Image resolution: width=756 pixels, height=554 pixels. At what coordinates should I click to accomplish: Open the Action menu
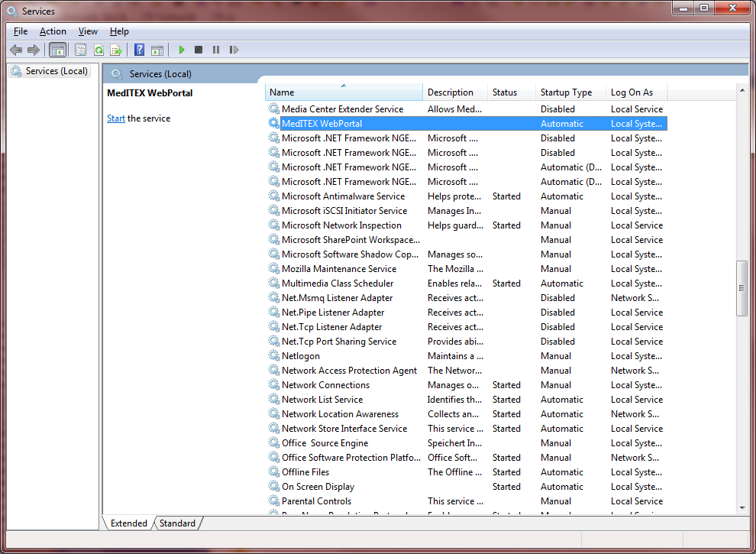[53, 31]
